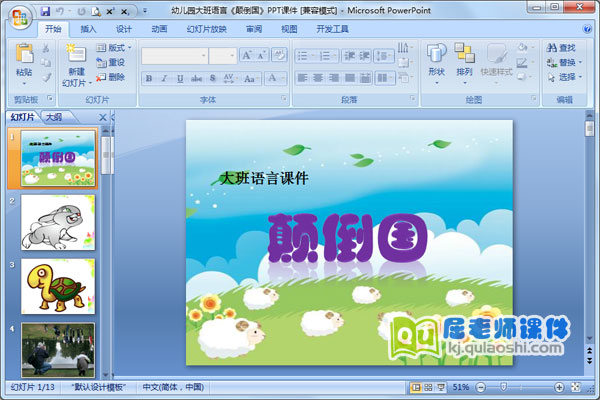Toggle justify text alignment
The height and width of the screenshot is (400, 600).
pos(349,78)
